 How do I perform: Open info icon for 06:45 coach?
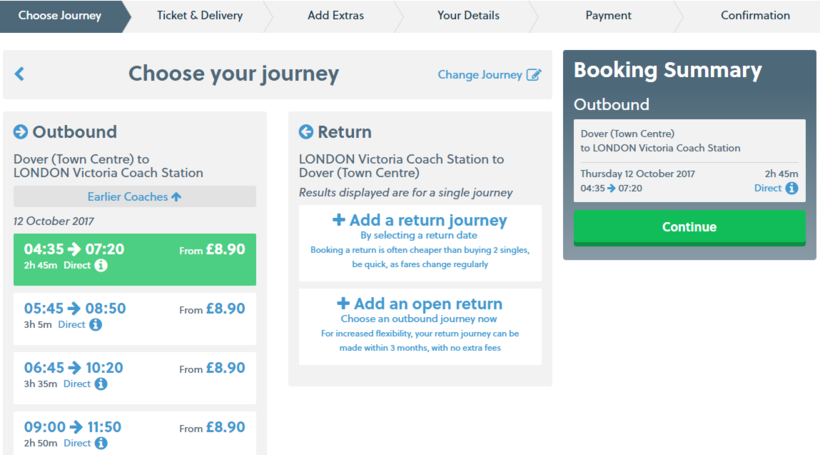click(x=100, y=384)
